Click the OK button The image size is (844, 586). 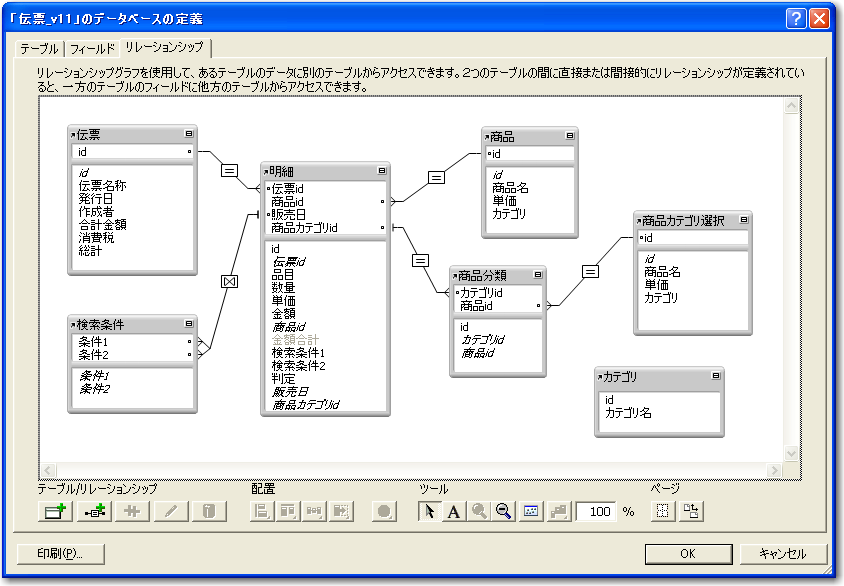(x=687, y=553)
